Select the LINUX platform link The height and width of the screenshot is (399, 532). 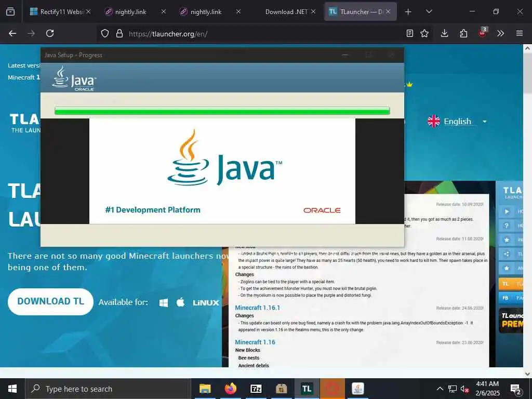(206, 303)
